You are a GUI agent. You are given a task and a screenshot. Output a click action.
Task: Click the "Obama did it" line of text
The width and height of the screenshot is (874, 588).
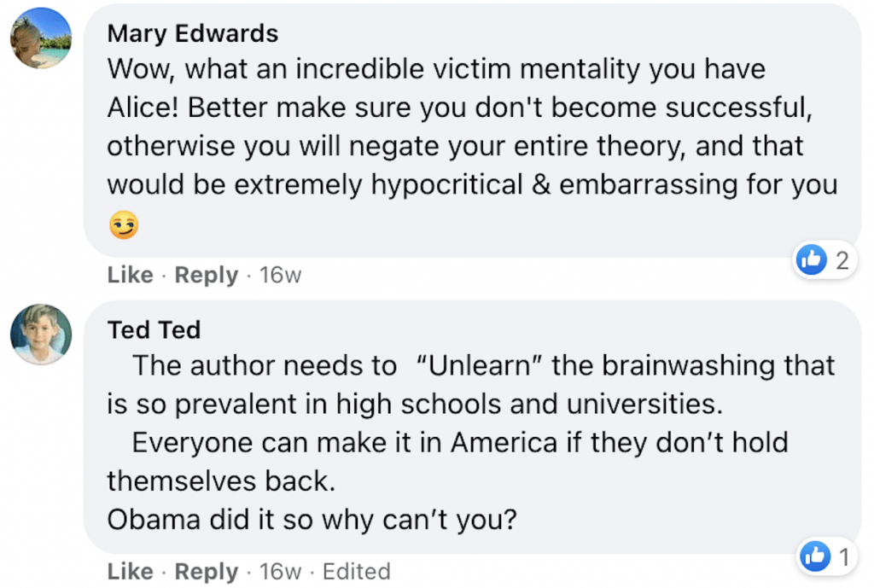click(x=312, y=519)
